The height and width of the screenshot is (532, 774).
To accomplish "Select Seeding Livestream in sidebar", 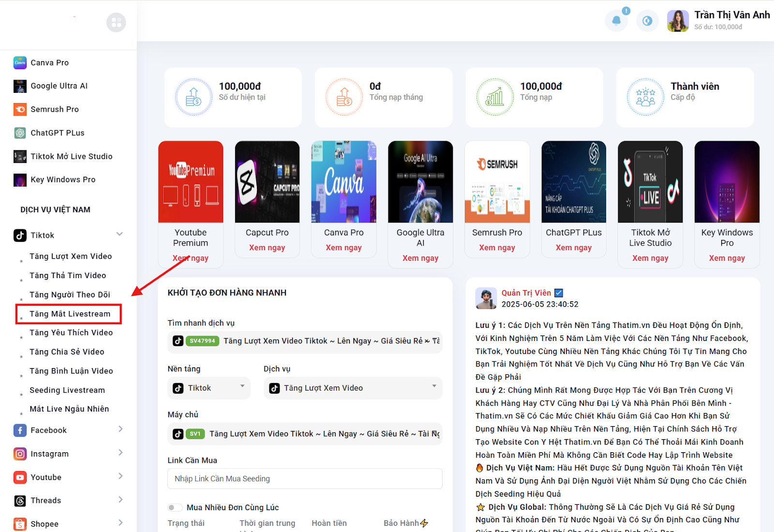I will [67, 390].
